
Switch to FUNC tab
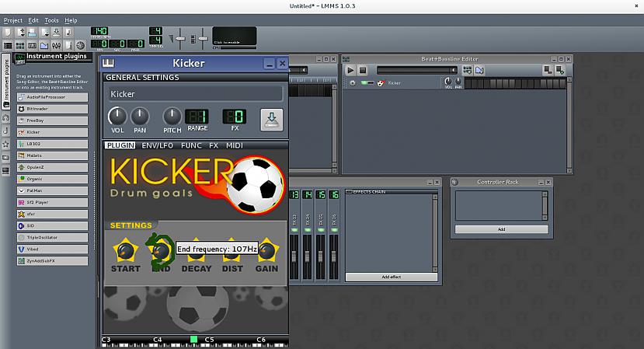(191, 145)
